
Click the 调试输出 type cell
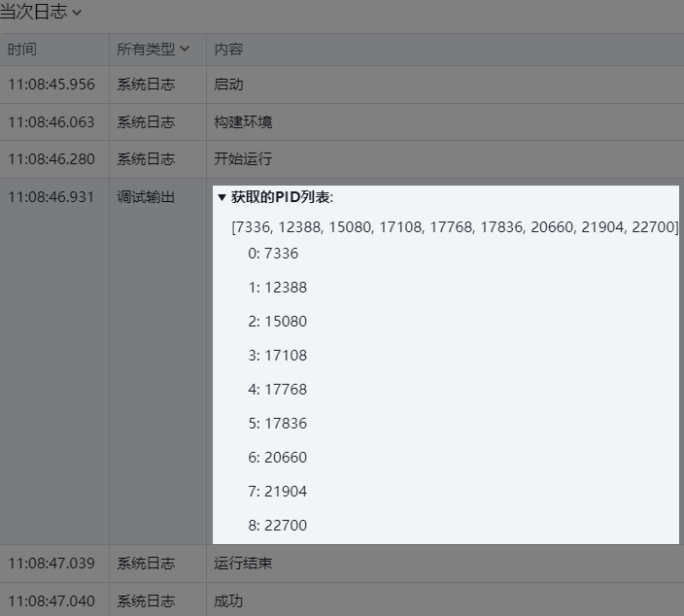(x=146, y=197)
